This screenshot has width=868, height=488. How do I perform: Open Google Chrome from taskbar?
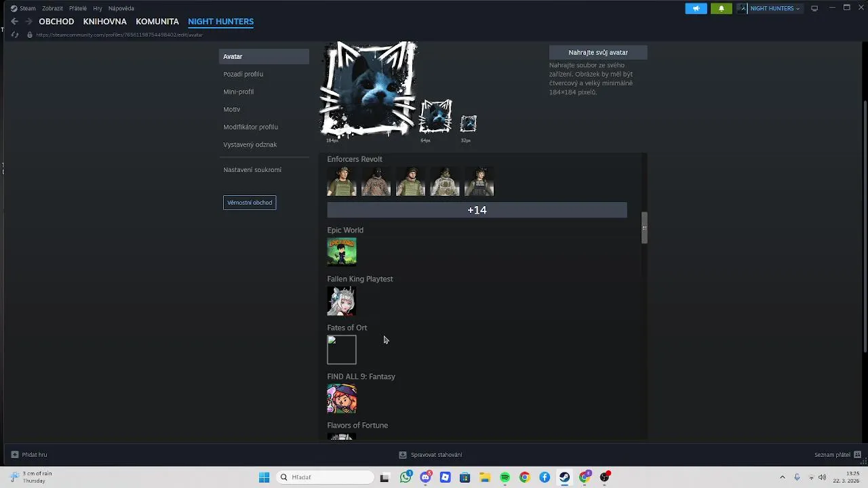pyautogui.click(x=524, y=477)
